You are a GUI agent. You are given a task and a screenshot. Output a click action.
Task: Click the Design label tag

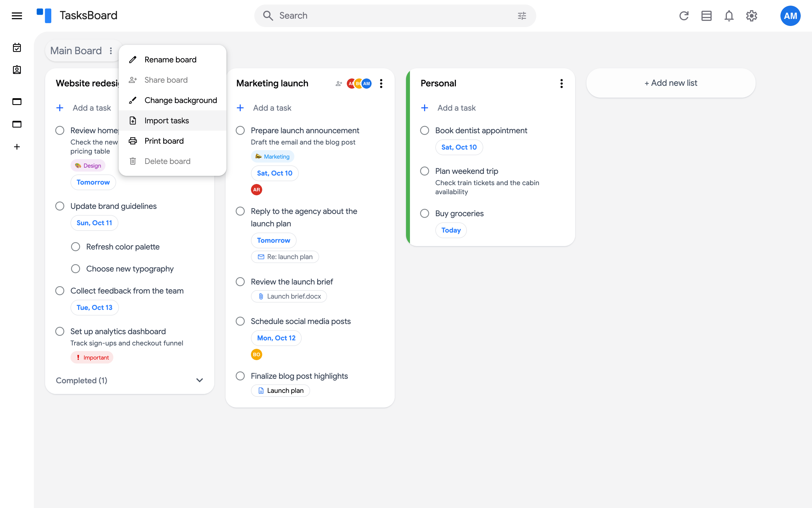88,165
